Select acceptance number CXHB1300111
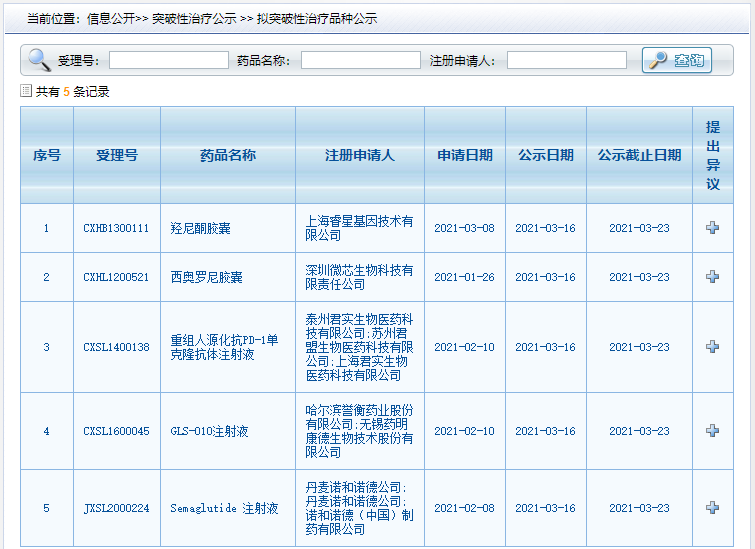755x549 pixels. 116,228
